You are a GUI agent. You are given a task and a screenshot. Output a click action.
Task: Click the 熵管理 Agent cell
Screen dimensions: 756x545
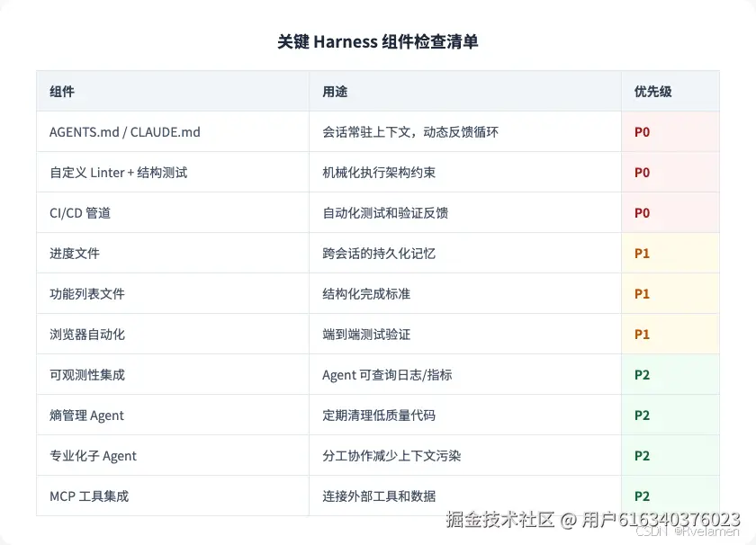(86, 415)
